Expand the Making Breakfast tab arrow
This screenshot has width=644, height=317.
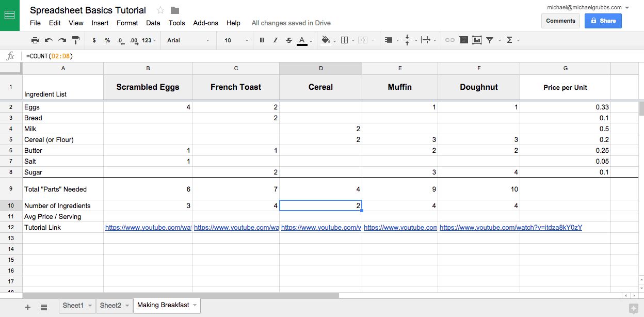coord(195,306)
